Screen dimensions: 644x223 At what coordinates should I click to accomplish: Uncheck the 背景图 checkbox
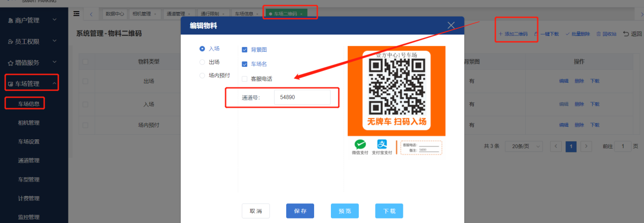click(x=245, y=50)
